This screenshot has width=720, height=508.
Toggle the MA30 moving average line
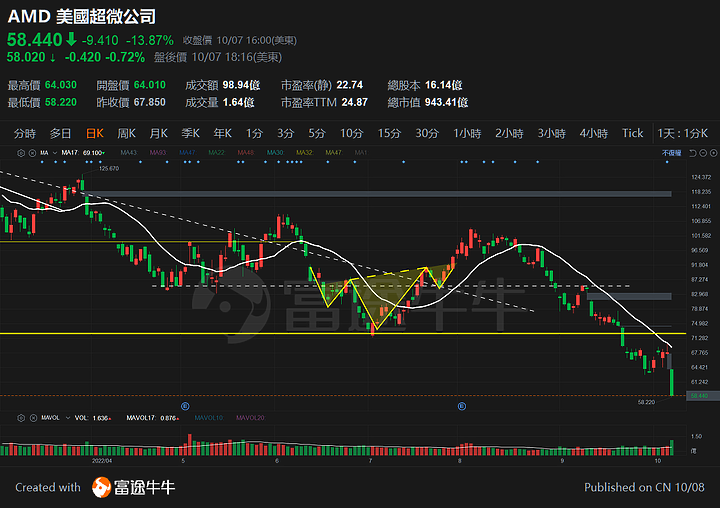pyautogui.click(x=275, y=152)
